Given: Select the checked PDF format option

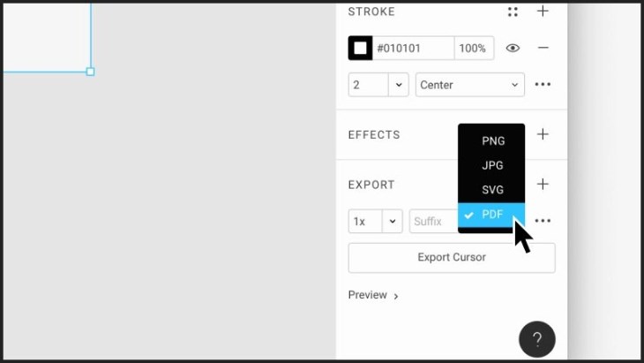Looking at the screenshot, I should coord(491,215).
